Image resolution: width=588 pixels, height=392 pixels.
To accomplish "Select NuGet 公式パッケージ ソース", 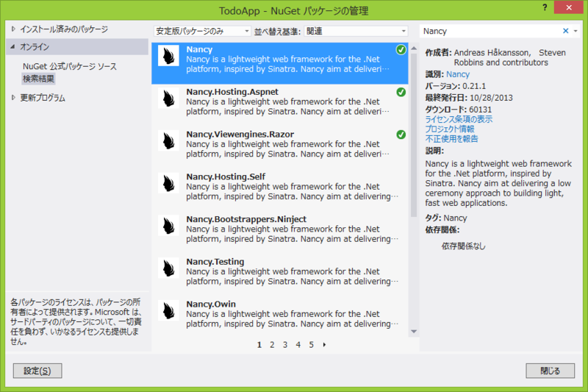I will [70, 66].
